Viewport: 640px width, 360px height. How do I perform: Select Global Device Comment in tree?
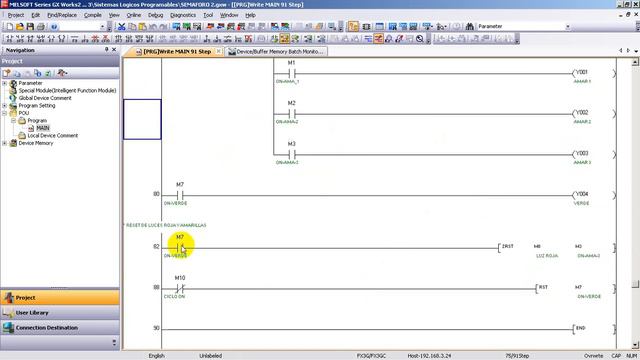pos(45,98)
